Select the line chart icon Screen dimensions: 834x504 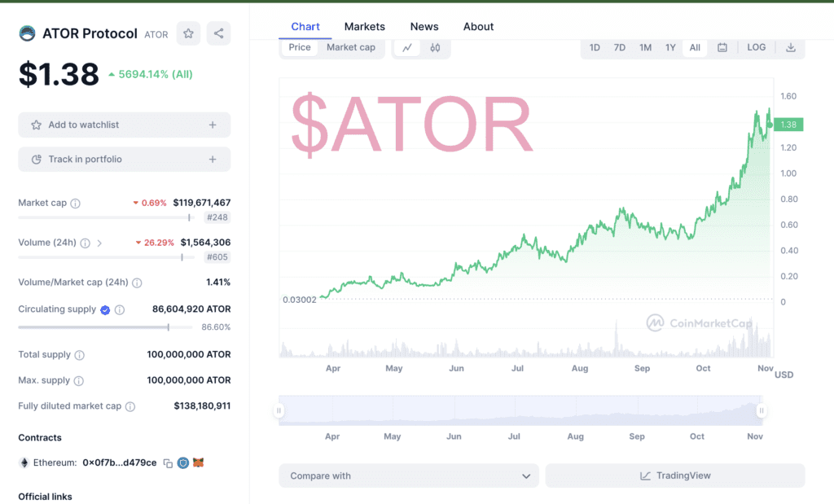pyautogui.click(x=406, y=47)
